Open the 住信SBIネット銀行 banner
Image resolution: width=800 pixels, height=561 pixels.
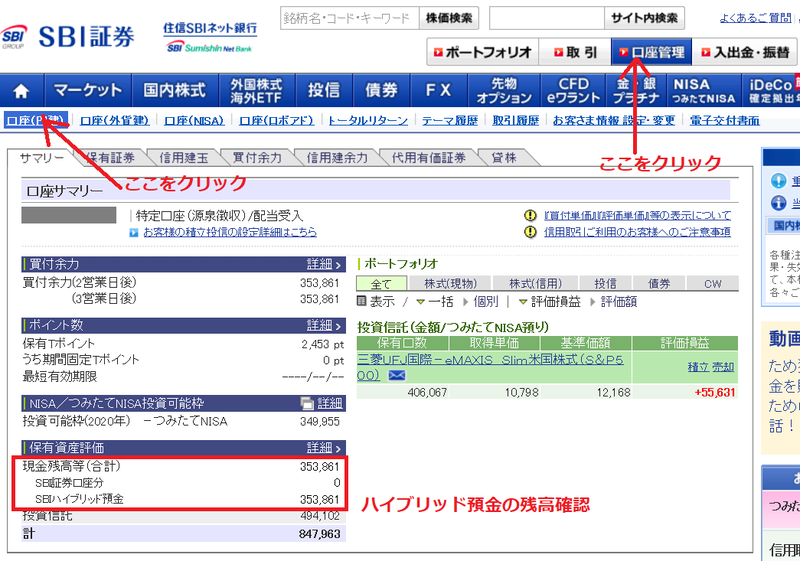click(210, 37)
